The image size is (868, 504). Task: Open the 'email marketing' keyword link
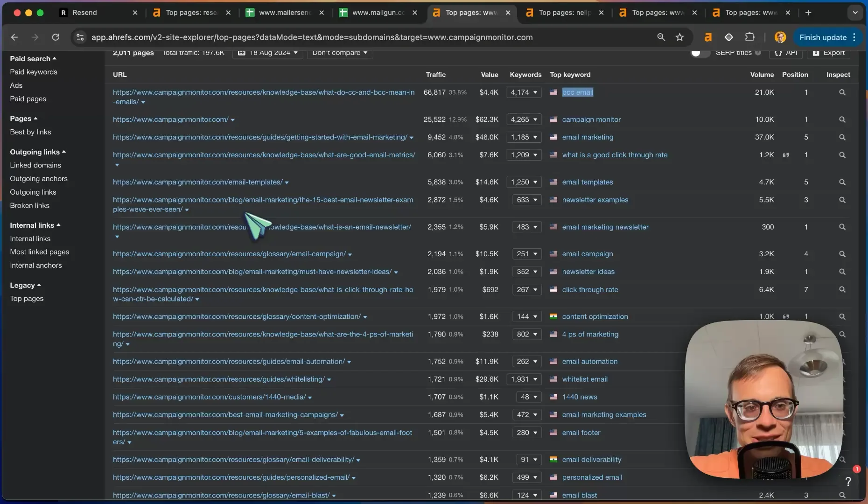click(588, 137)
